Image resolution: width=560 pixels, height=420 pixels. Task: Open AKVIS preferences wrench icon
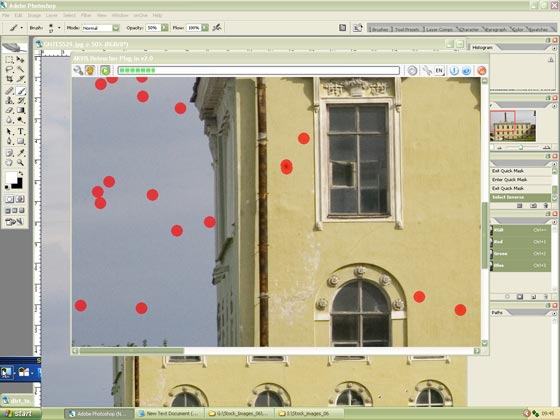point(426,70)
